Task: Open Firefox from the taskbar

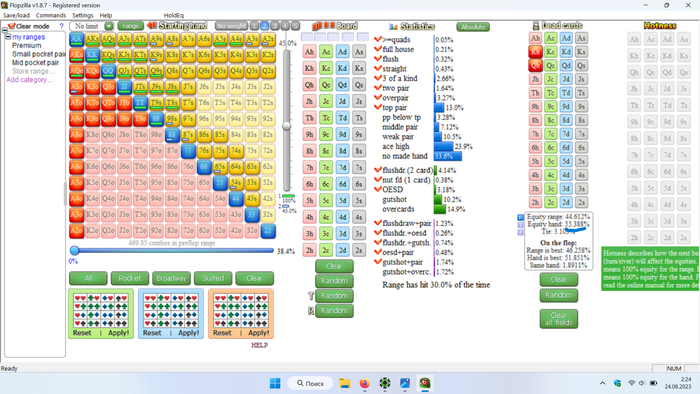Action: [x=365, y=383]
